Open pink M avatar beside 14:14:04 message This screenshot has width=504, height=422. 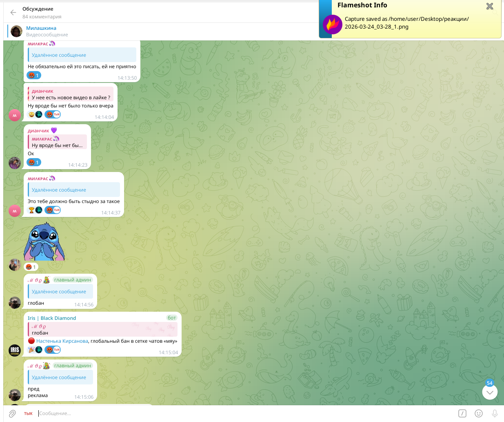tap(15, 115)
